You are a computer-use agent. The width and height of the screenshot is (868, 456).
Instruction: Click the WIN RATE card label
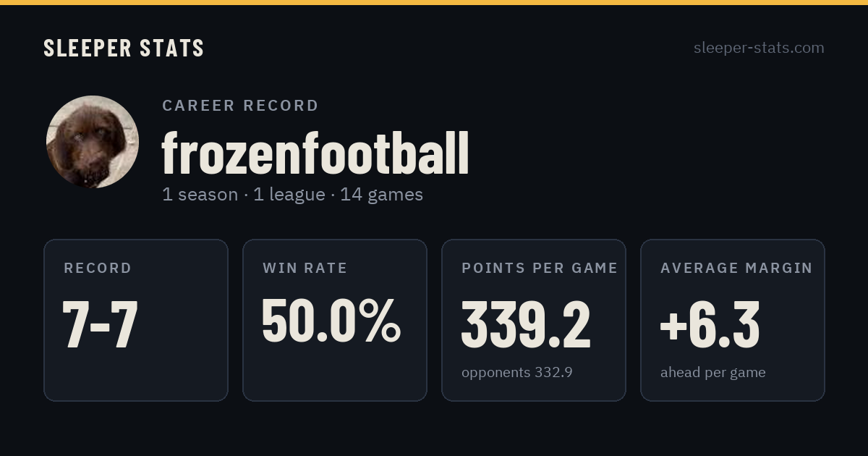click(305, 269)
